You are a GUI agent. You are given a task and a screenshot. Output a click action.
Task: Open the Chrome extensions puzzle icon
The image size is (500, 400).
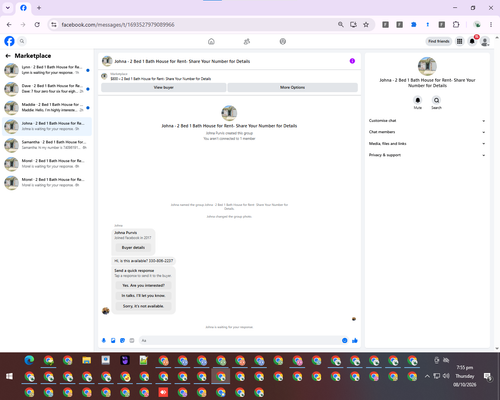coord(456,24)
